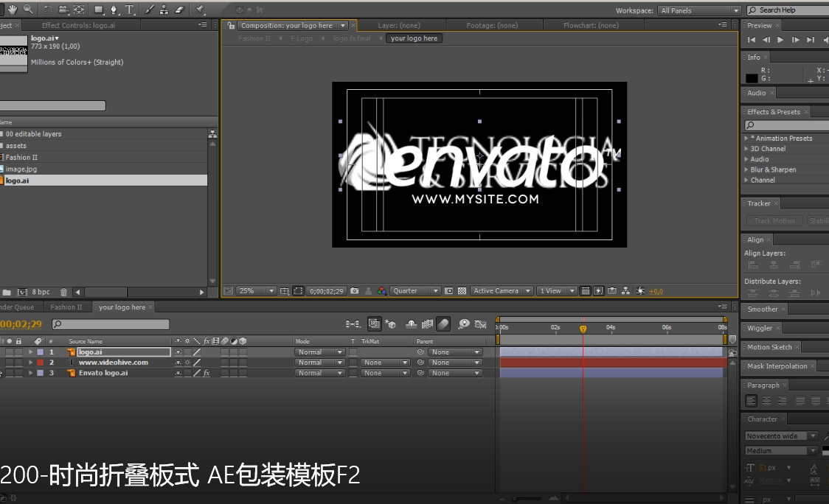Play the preview
The image size is (829, 504).
[x=780, y=40]
